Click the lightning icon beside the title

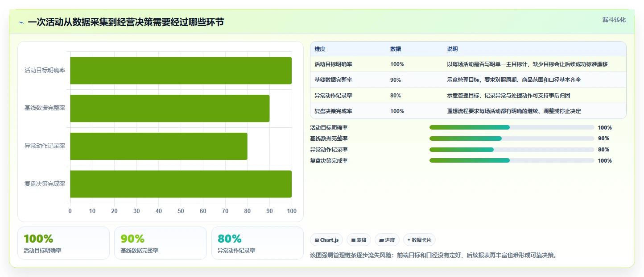click(x=21, y=22)
